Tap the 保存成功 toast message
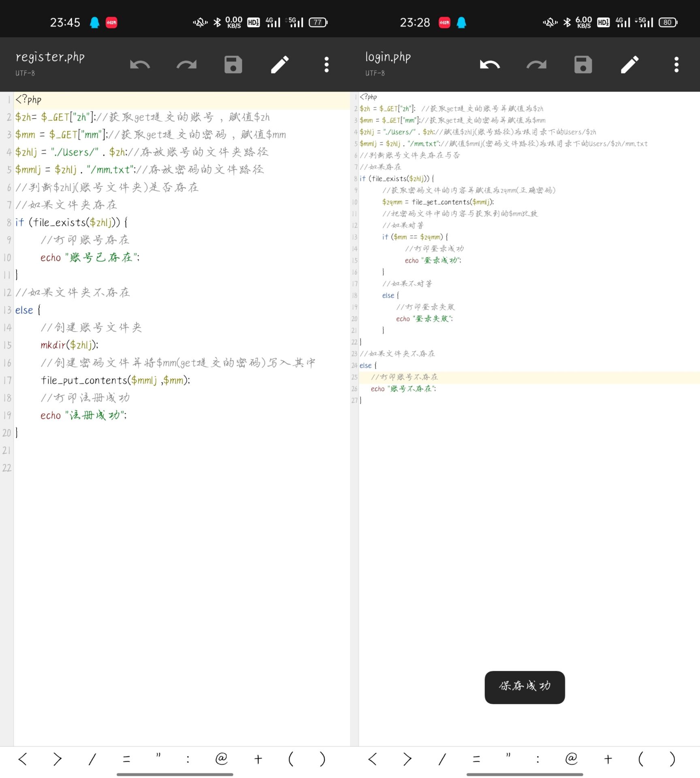The height and width of the screenshot is (778, 700). pyautogui.click(x=525, y=687)
